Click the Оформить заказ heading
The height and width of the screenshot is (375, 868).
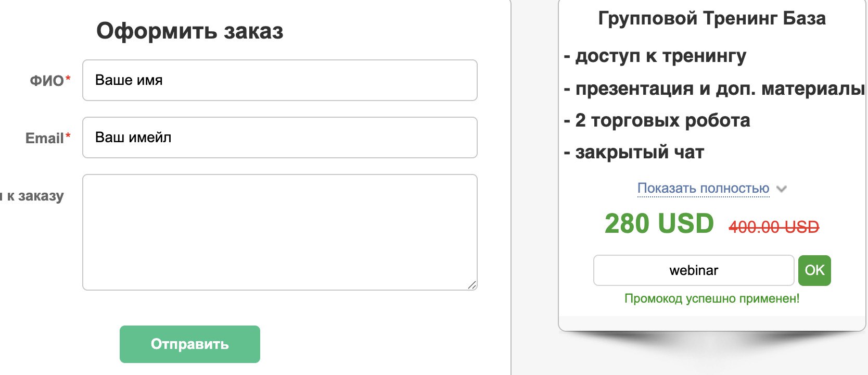pyautogui.click(x=190, y=31)
